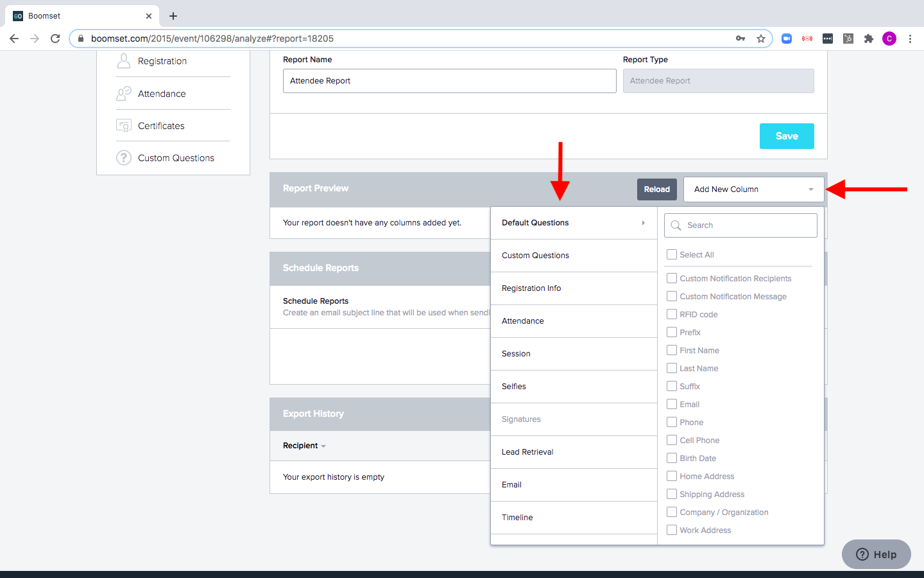Image resolution: width=924 pixels, height=578 pixels.
Task: Open the purple profile avatar
Action: (889, 39)
